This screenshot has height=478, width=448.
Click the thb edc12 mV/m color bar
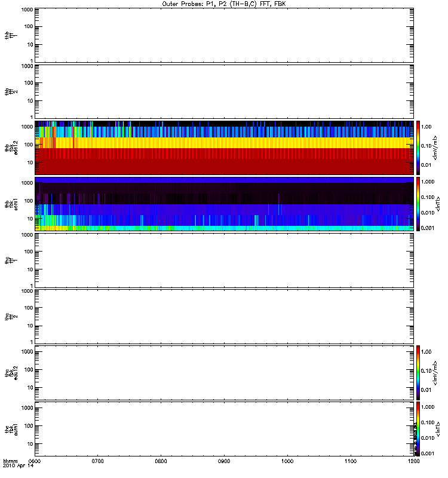pyautogui.click(x=418, y=148)
